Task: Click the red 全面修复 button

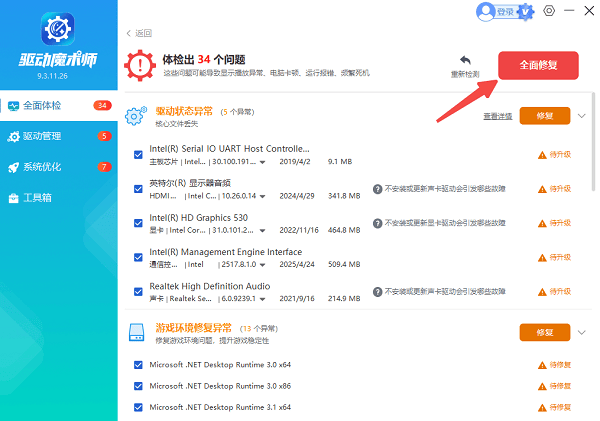Action: pos(538,65)
